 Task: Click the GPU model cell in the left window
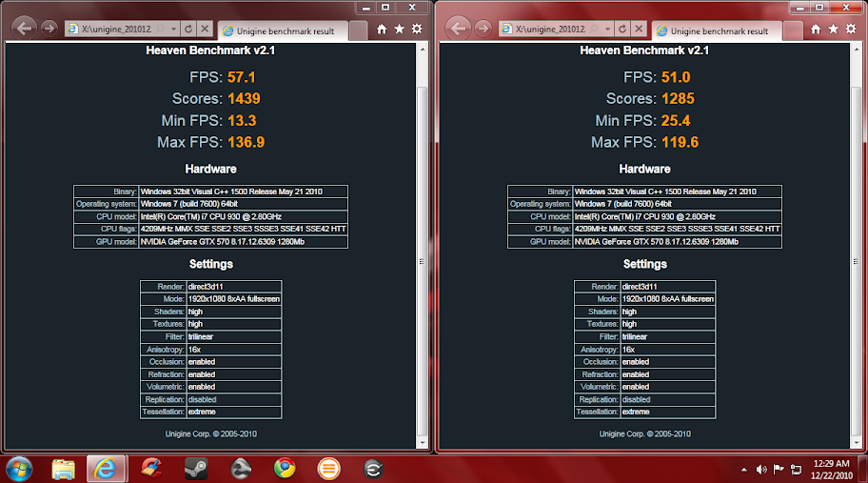point(243,242)
